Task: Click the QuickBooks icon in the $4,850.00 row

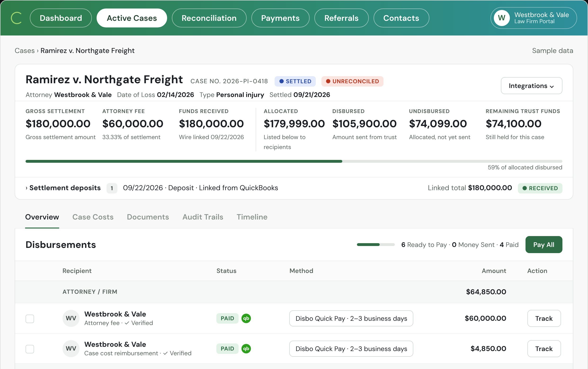Action: click(246, 348)
